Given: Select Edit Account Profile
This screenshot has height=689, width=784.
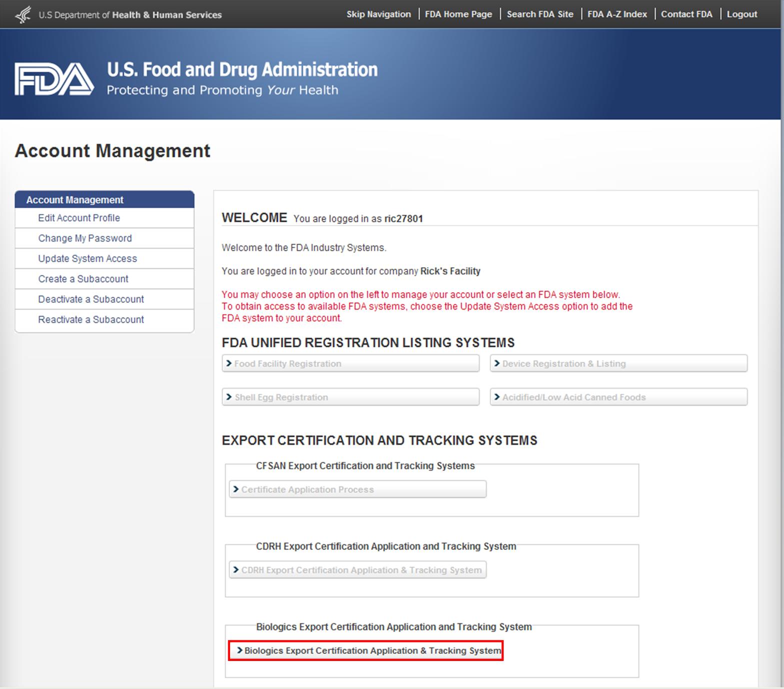Looking at the screenshot, I should 79,218.
